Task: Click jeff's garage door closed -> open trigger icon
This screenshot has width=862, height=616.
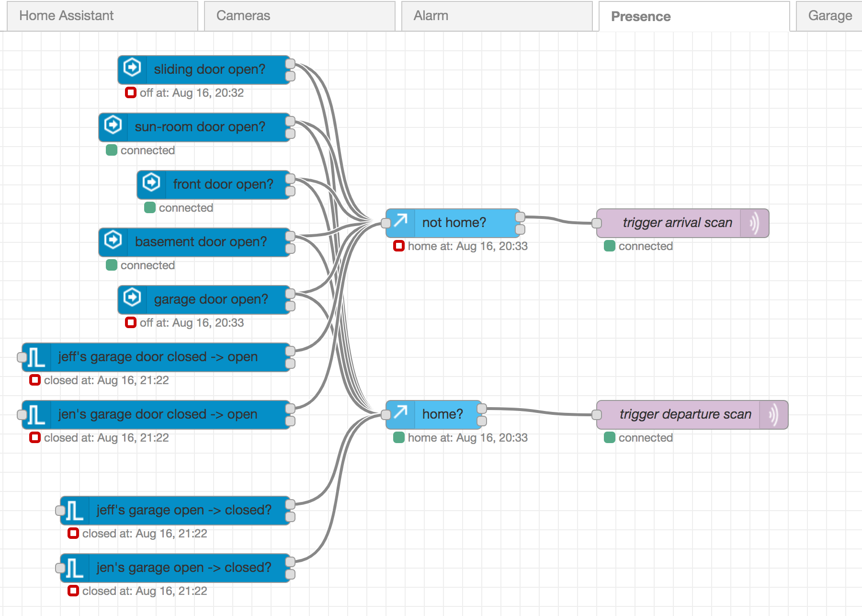Action: point(36,357)
